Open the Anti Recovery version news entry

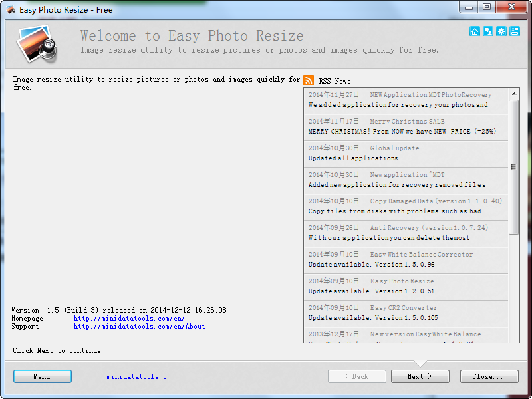[x=406, y=233]
